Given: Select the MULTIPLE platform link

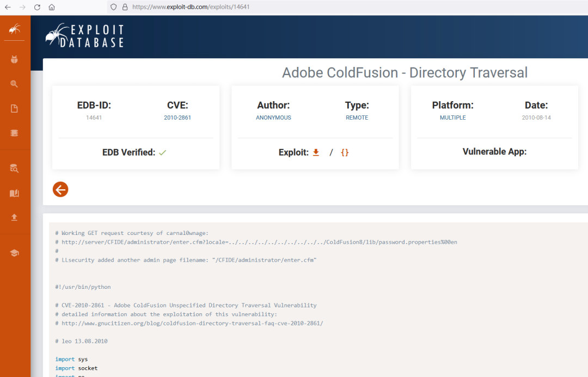Looking at the screenshot, I should (x=452, y=118).
